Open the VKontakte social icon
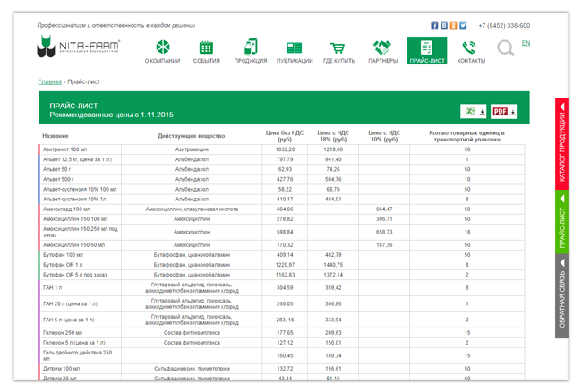Screen dimensions: 582x392 (x=444, y=26)
